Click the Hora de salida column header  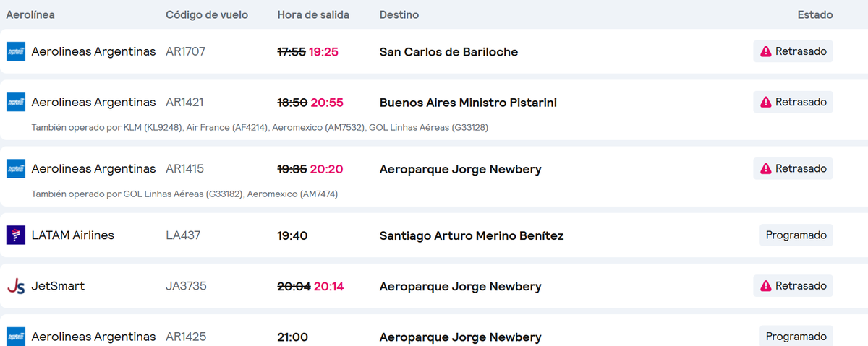point(312,14)
